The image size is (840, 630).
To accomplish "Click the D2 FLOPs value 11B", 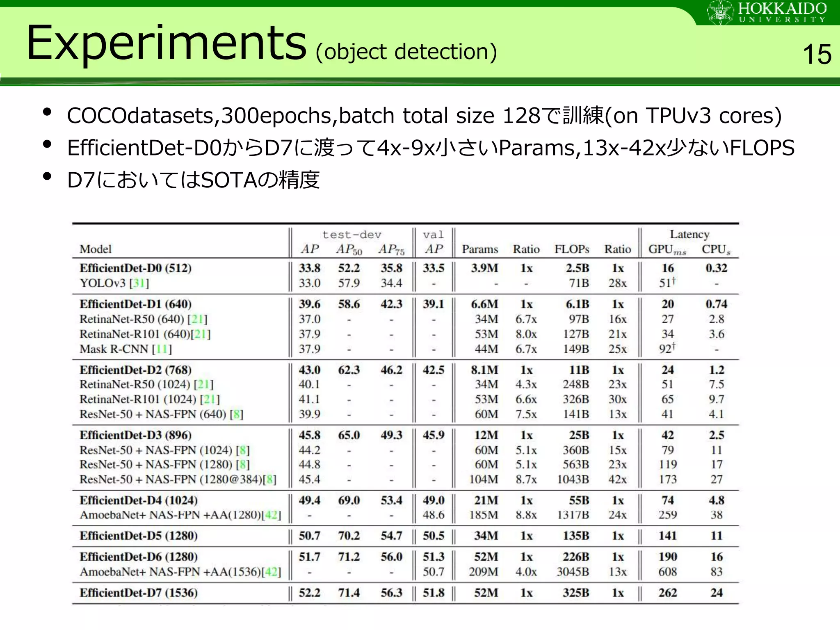I will 579,370.
